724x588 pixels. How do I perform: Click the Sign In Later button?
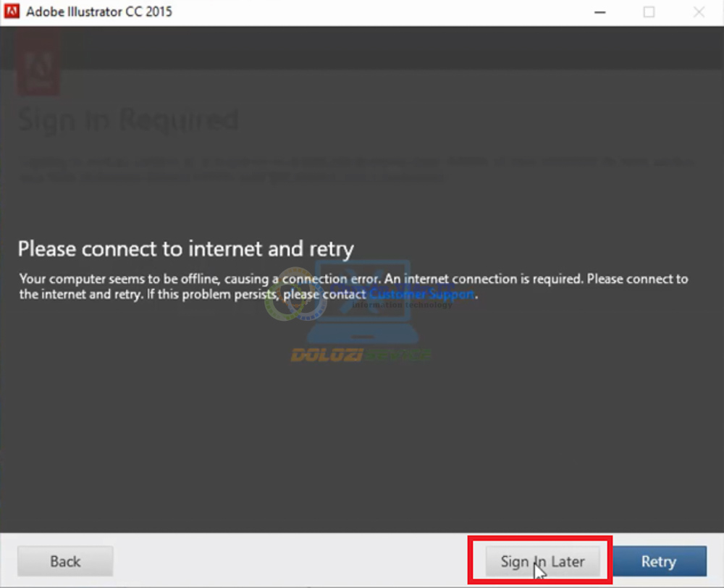542,561
